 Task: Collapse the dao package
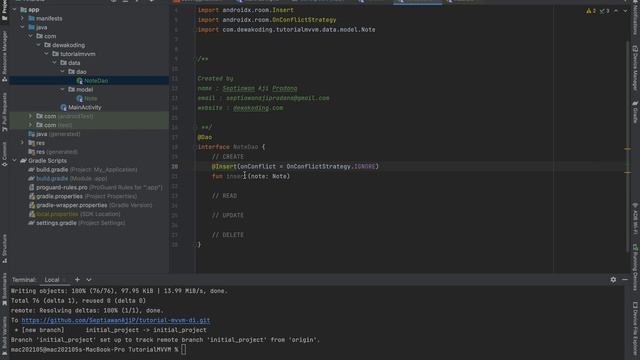[x=62, y=72]
